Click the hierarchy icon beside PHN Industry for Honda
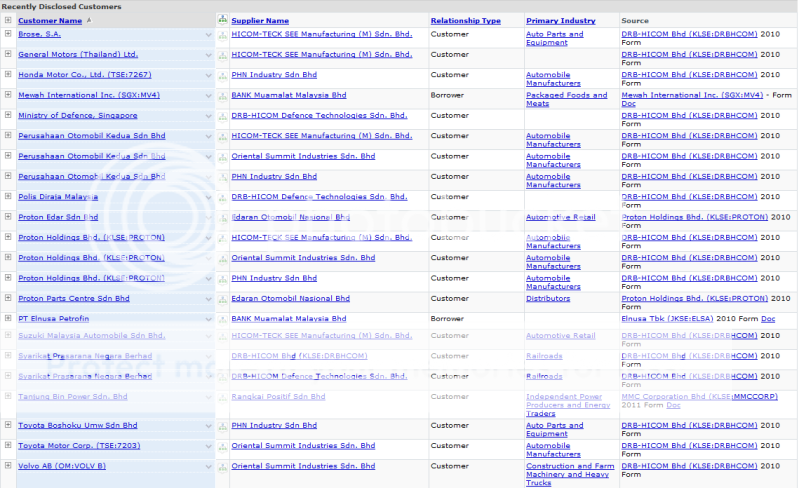The height and width of the screenshot is (488, 799). [x=222, y=75]
